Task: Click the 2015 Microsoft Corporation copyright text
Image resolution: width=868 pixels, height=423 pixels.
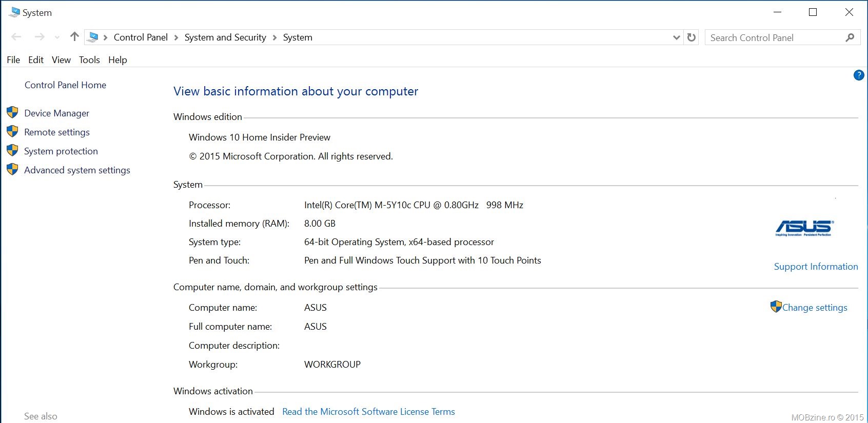Action: (291, 156)
